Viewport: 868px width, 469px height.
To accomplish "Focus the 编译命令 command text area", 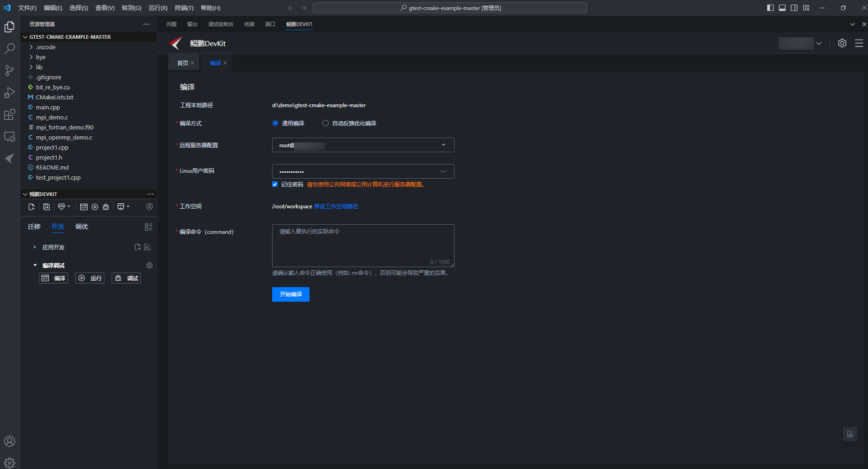I will click(363, 246).
